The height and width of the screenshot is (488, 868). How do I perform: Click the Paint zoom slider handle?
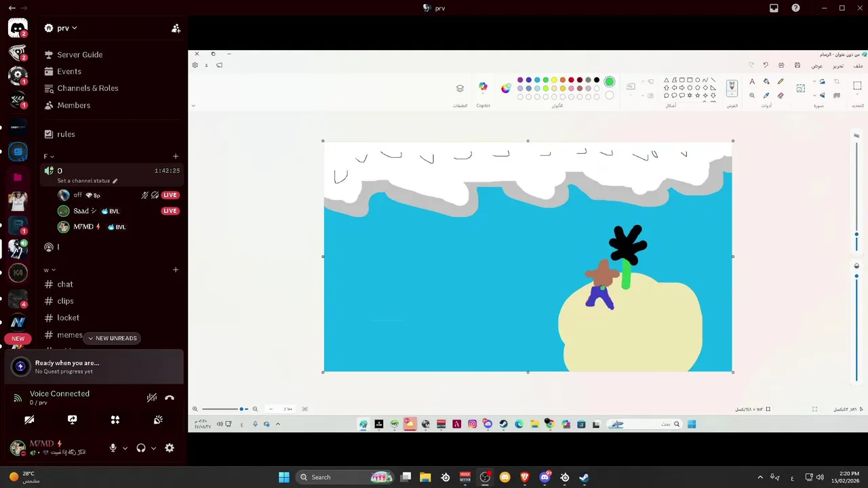(241, 409)
